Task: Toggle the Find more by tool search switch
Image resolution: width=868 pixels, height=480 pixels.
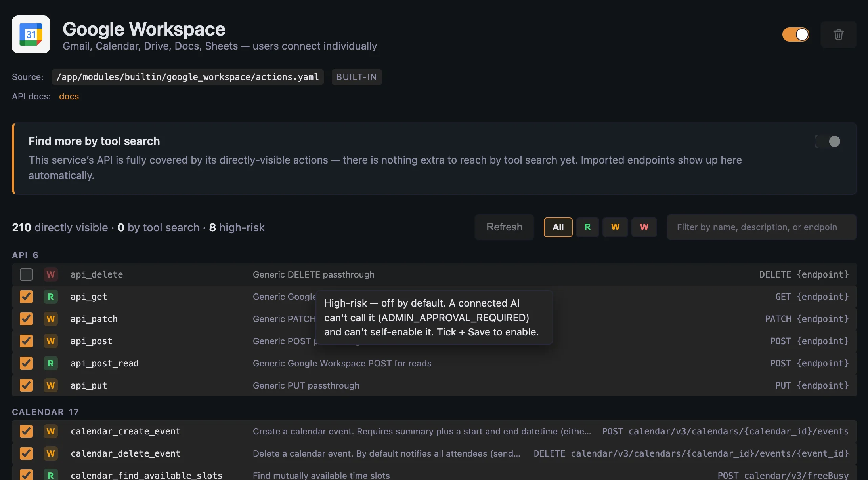Action: (x=828, y=141)
